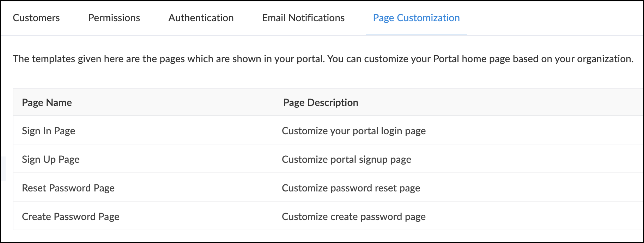The height and width of the screenshot is (243, 644).
Task: Click 'Customize your portal login page' description
Action: coord(354,131)
